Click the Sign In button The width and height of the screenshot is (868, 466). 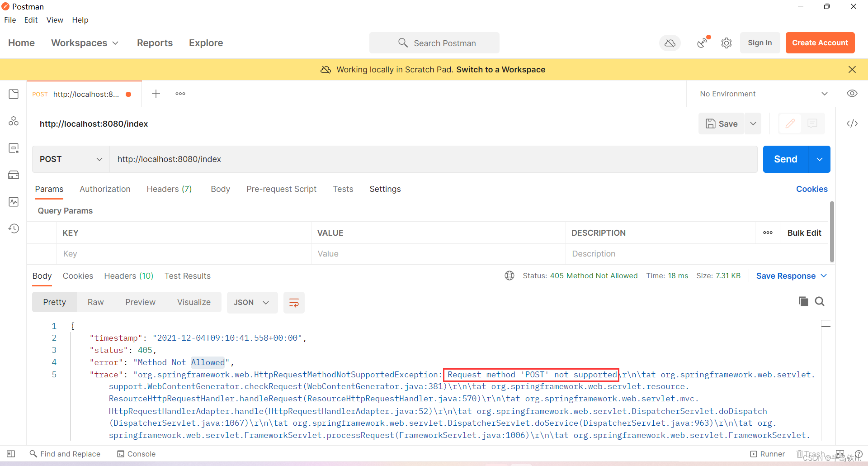[759, 43]
